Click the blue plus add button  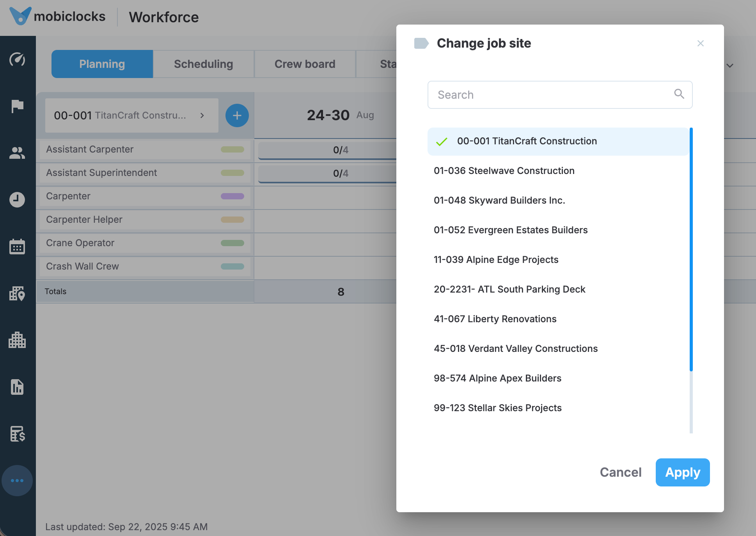237,115
